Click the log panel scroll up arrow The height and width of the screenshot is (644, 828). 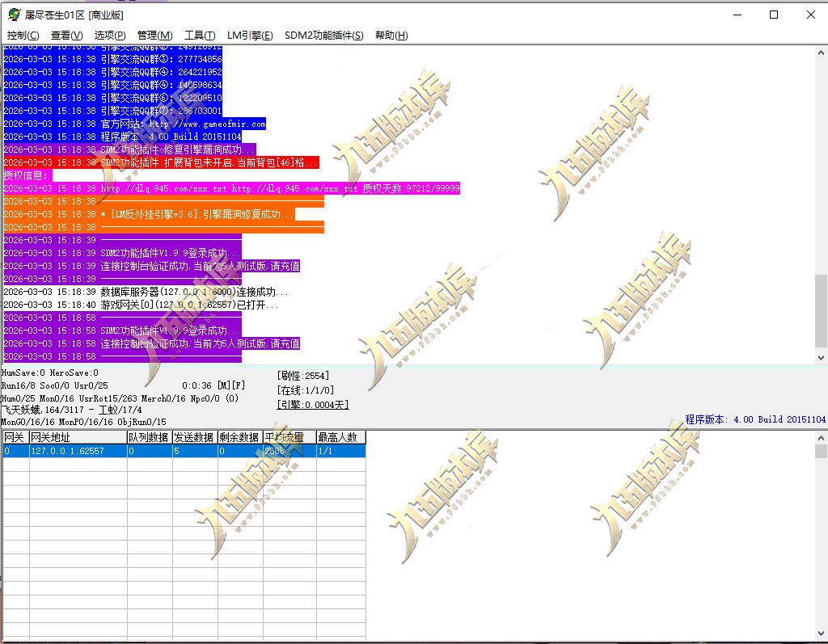(821, 53)
